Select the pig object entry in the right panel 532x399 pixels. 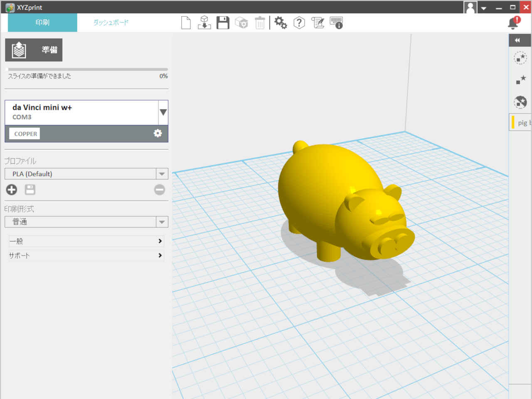[x=520, y=123]
